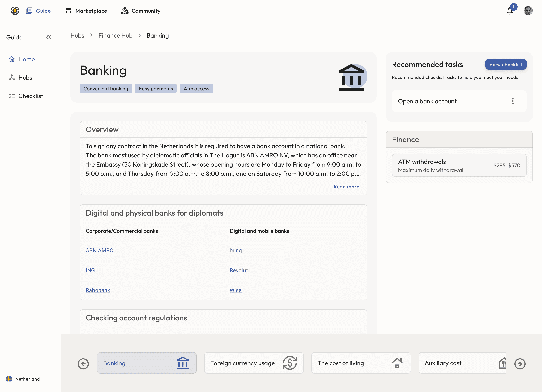
Task: Select the Foreign currency usage card
Action: pos(254,363)
